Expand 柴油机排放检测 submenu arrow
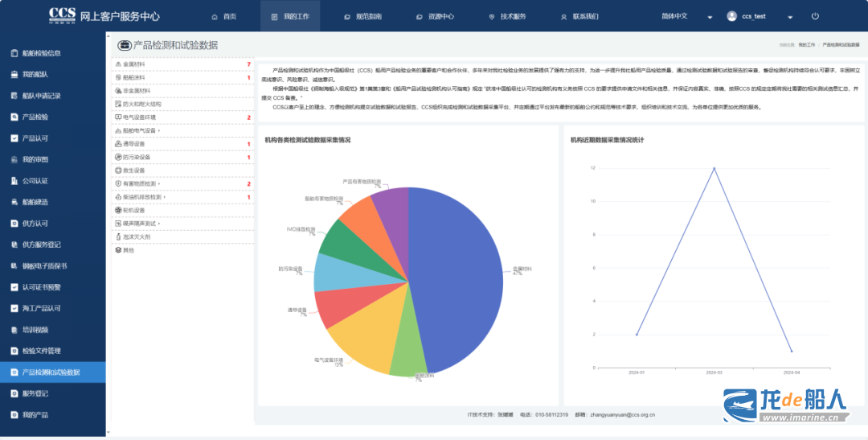The height and width of the screenshot is (440, 868). pyautogui.click(x=165, y=197)
